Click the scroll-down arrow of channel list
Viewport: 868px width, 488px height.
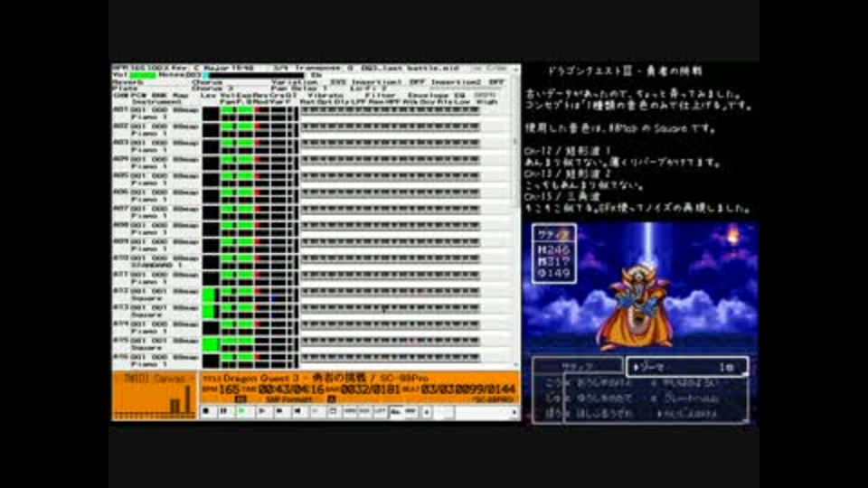(x=516, y=364)
